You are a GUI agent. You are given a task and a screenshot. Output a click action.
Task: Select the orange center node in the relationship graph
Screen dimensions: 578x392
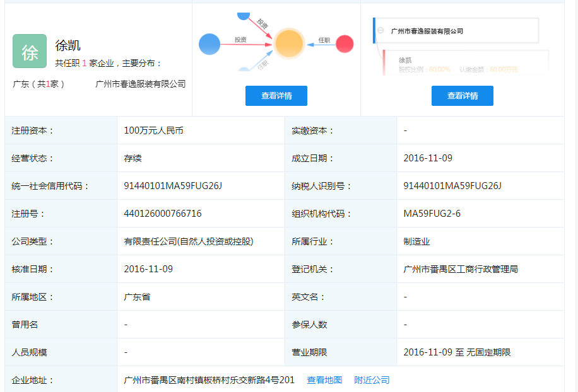pos(288,43)
